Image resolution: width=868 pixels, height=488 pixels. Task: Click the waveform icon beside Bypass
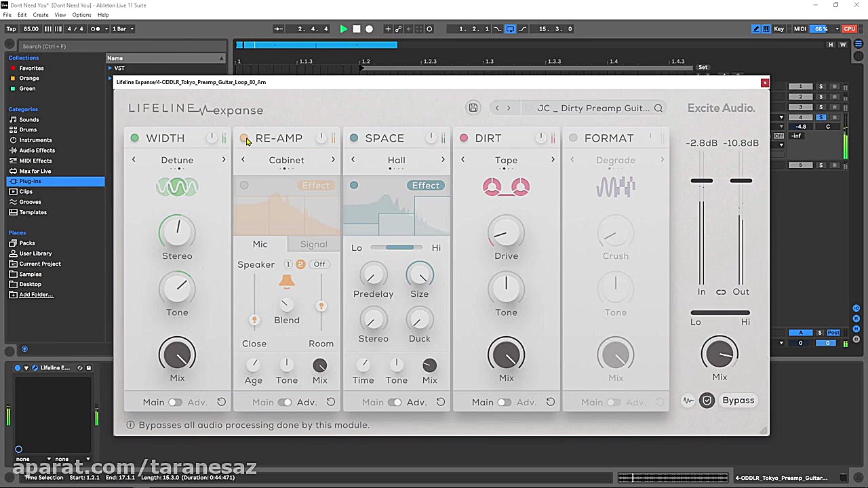point(688,401)
